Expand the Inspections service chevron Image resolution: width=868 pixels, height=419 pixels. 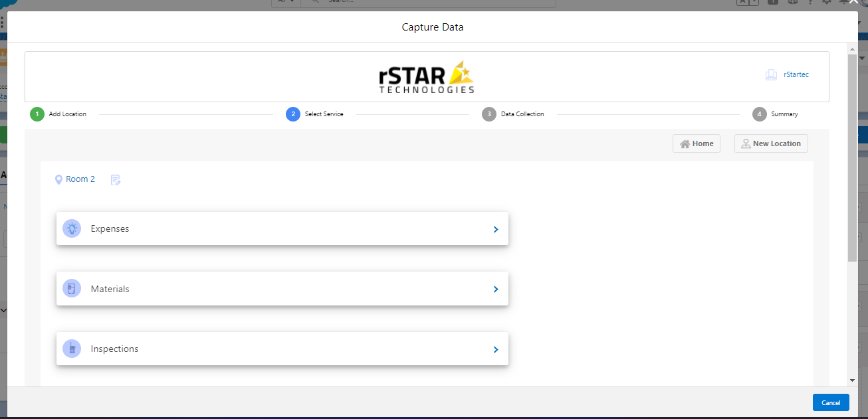point(495,349)
